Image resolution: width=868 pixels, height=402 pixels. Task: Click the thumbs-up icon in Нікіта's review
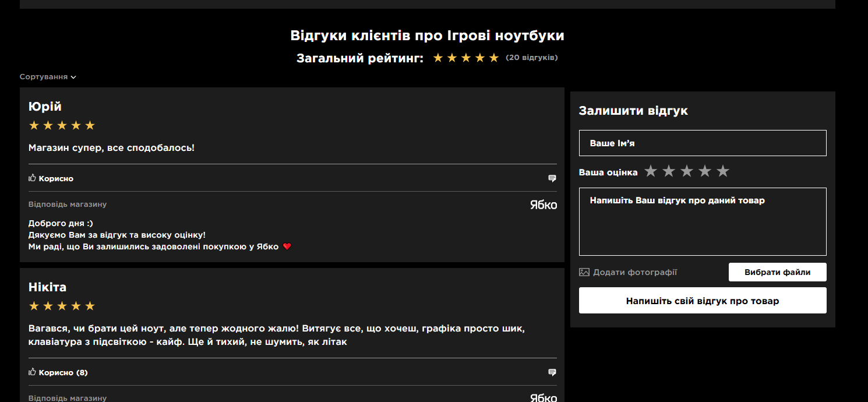click(33, 372)
